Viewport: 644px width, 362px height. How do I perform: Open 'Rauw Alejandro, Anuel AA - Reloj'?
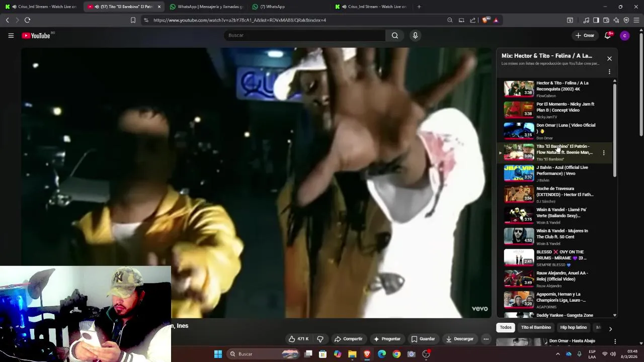pos(562,276)
